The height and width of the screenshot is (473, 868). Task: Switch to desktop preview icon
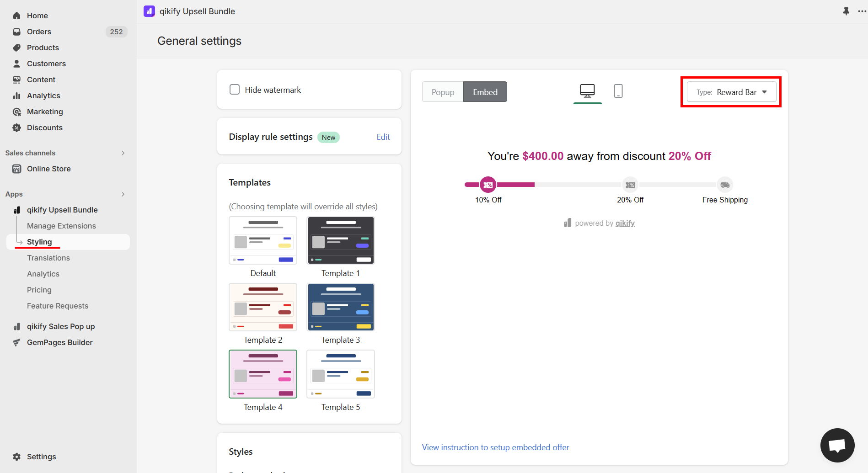(587, 91)
